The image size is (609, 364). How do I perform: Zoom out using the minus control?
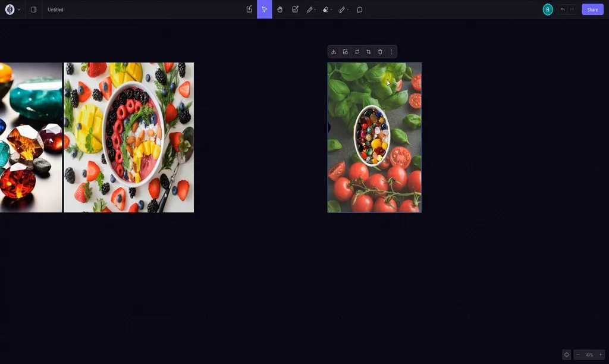click(x=577, y=355)
